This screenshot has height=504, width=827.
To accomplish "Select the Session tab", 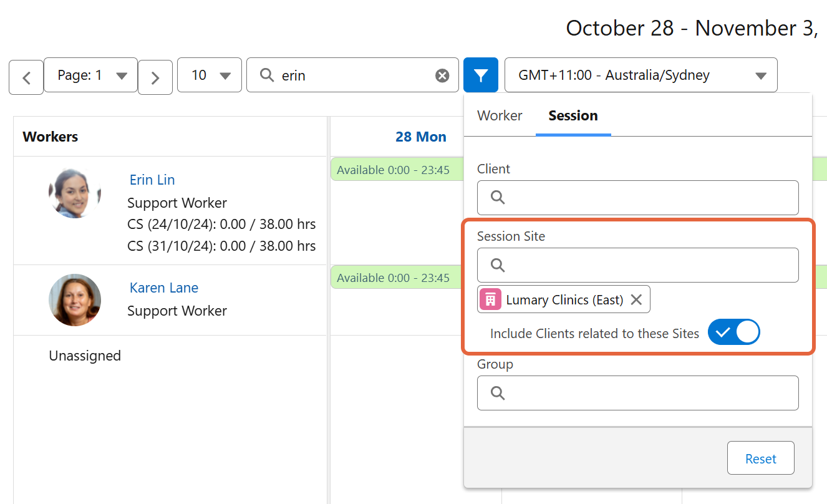I will (573, 115).
